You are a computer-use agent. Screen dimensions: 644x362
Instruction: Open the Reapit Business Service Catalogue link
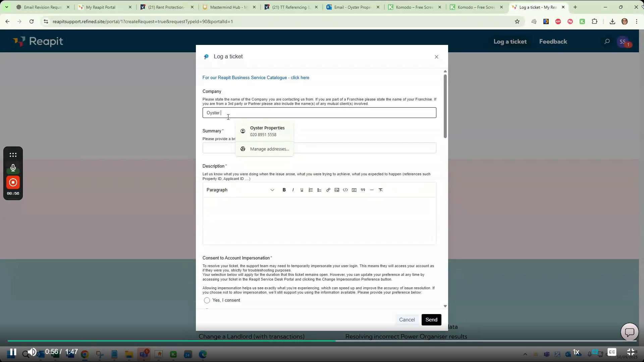coord(256,77)
